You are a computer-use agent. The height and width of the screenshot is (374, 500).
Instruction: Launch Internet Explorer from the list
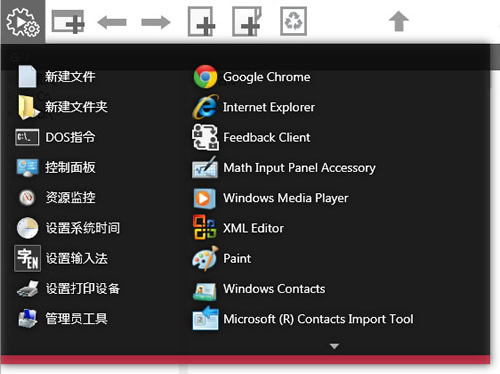coord(269,107)
